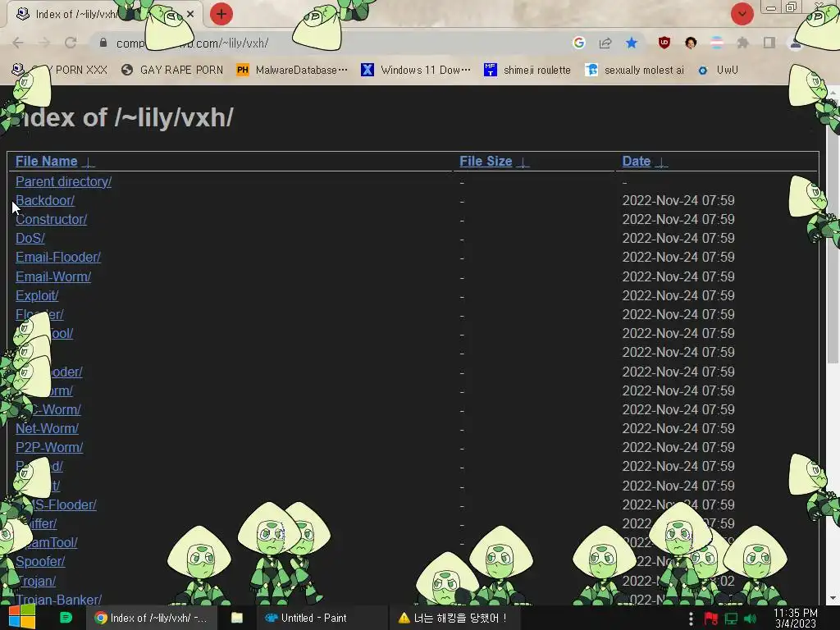Open the uBlock Origin extension icon

point(664,43)
